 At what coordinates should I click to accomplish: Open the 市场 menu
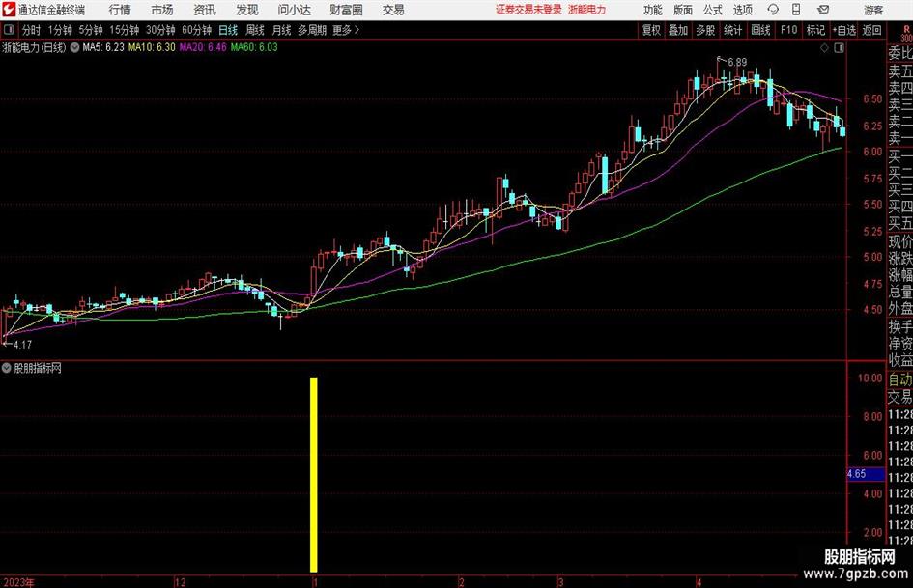(x=162, y=10)
